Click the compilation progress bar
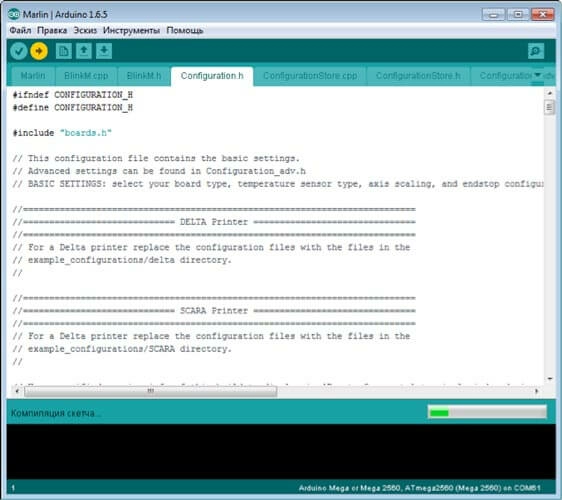 487,413
